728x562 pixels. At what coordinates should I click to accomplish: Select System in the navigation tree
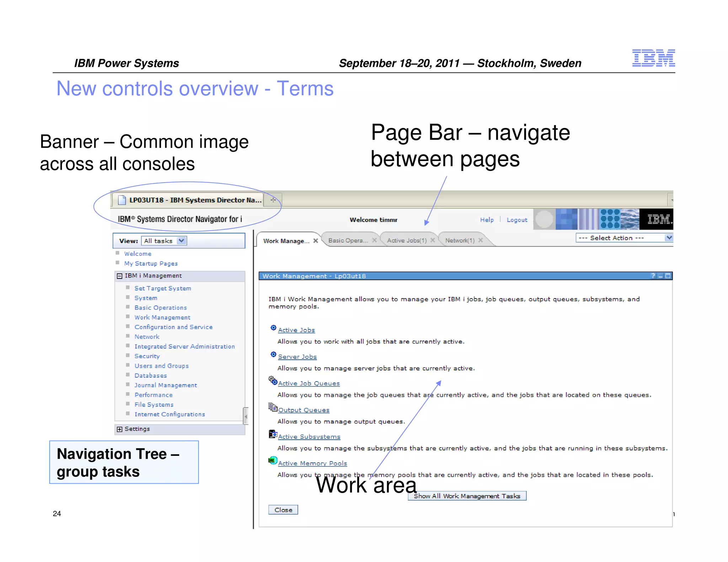click(146, 298)
